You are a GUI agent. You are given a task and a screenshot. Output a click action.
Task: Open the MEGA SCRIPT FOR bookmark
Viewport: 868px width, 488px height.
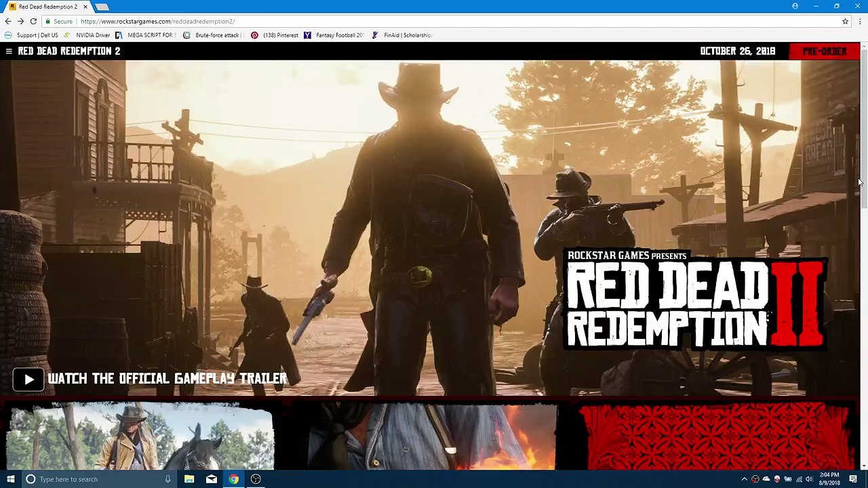click(146, 35)
